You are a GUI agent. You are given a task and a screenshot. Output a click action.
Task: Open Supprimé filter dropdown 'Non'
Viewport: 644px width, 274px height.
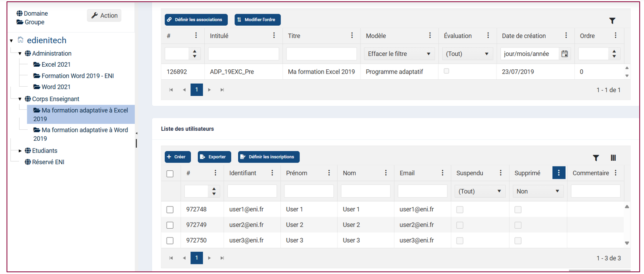[538, 191]
